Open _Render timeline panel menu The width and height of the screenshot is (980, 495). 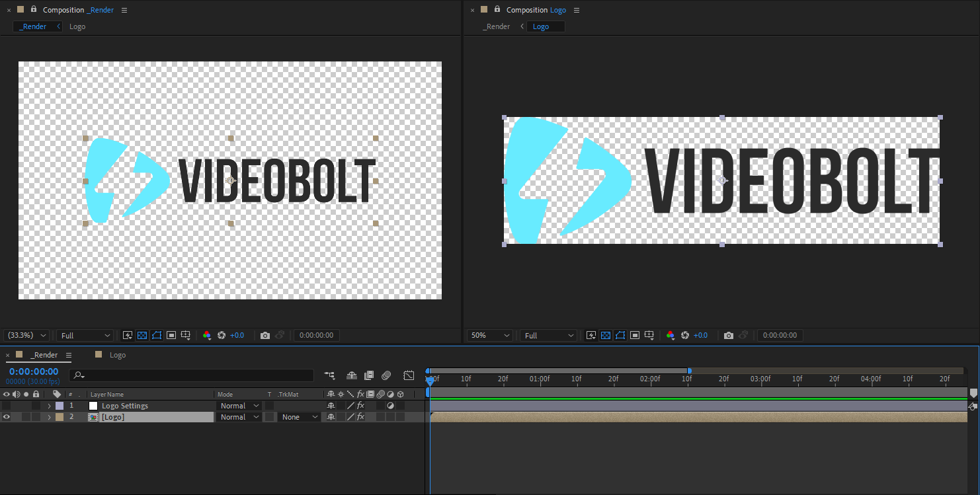coord(68,355)
